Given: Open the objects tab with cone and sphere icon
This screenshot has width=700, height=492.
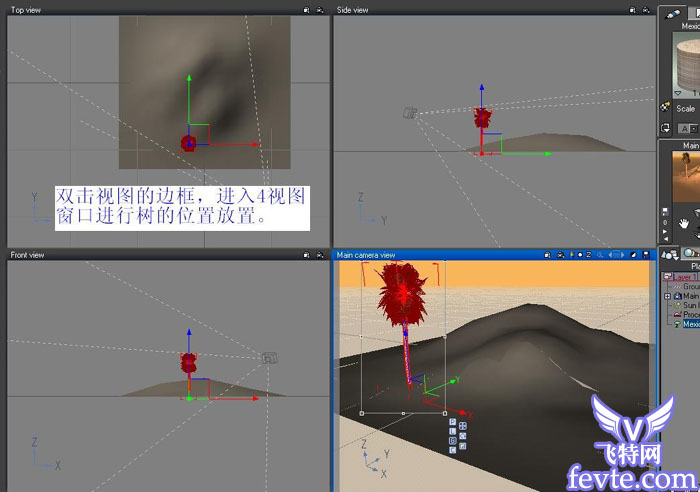Looking at the screenshot, I should pos(670,255).
